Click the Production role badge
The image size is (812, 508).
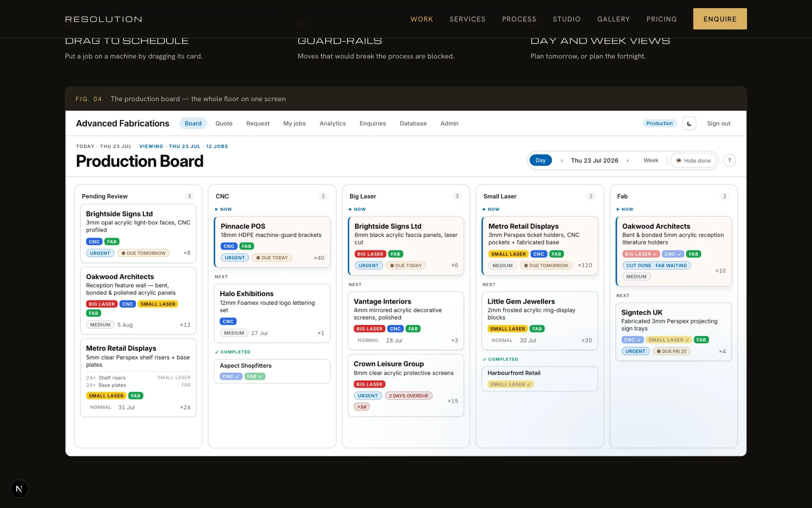coord(659,124)
